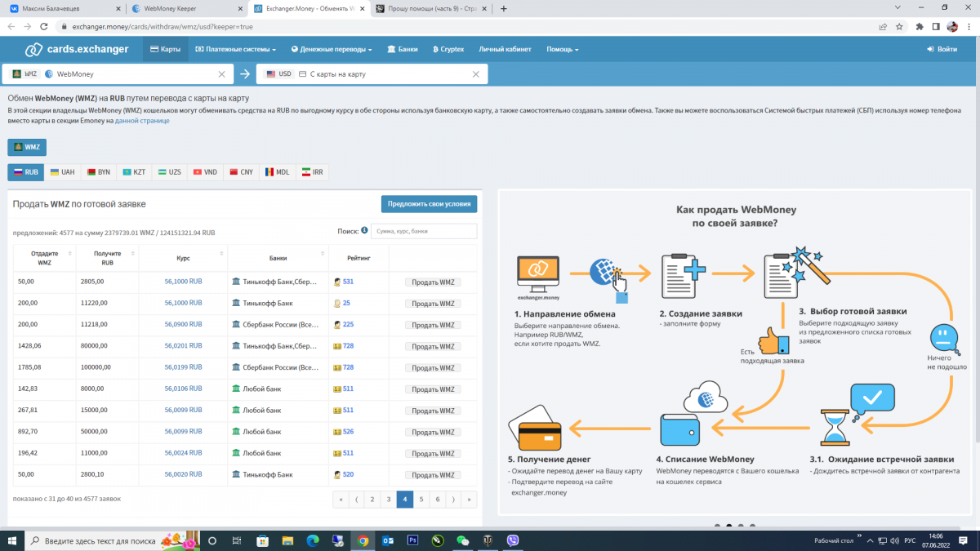The image size is (980, 551).
Task: Expand the Платежные системы dropdown menu
Action: (x=235, y=49)
